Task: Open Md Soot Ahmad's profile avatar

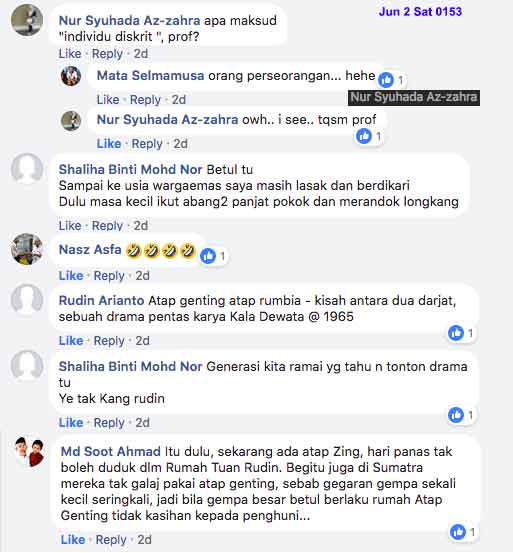Action: coord(30,451)
